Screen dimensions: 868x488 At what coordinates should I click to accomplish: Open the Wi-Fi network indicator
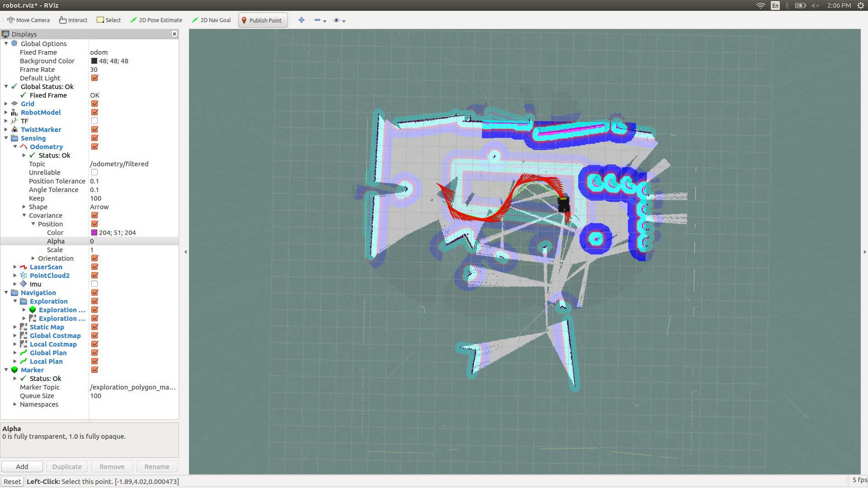[x=761, y=5]
